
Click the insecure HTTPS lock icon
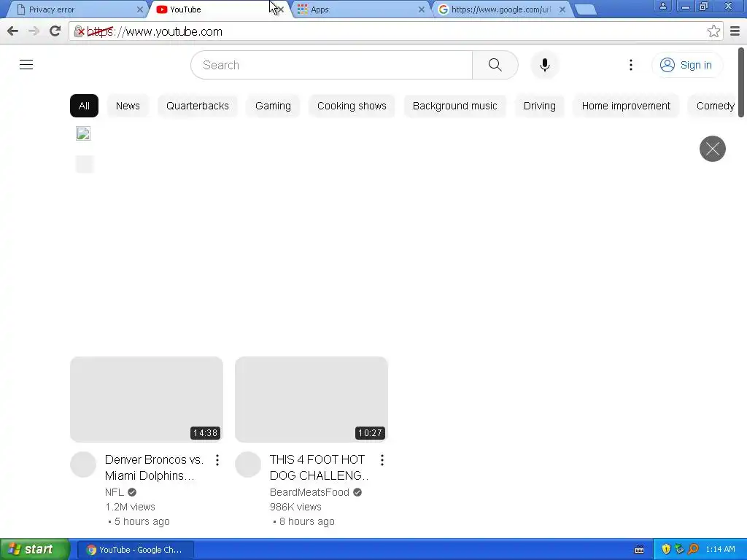(80, 32)
